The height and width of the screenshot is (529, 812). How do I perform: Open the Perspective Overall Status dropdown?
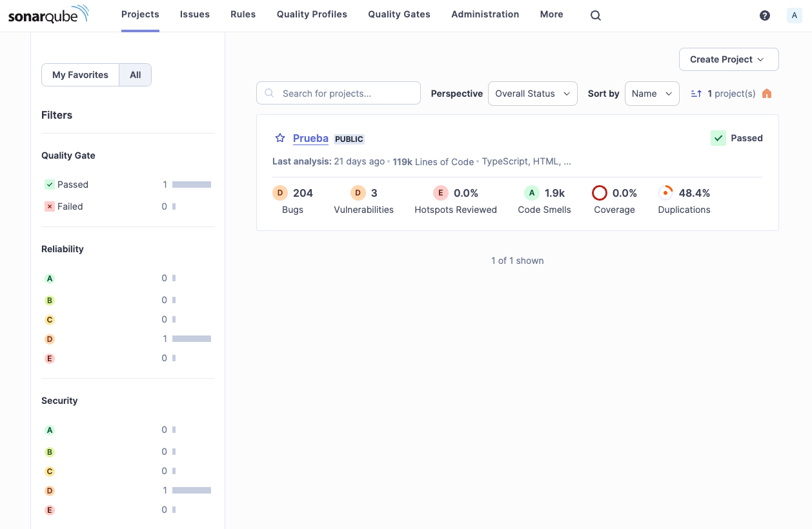tap(533, 94)
